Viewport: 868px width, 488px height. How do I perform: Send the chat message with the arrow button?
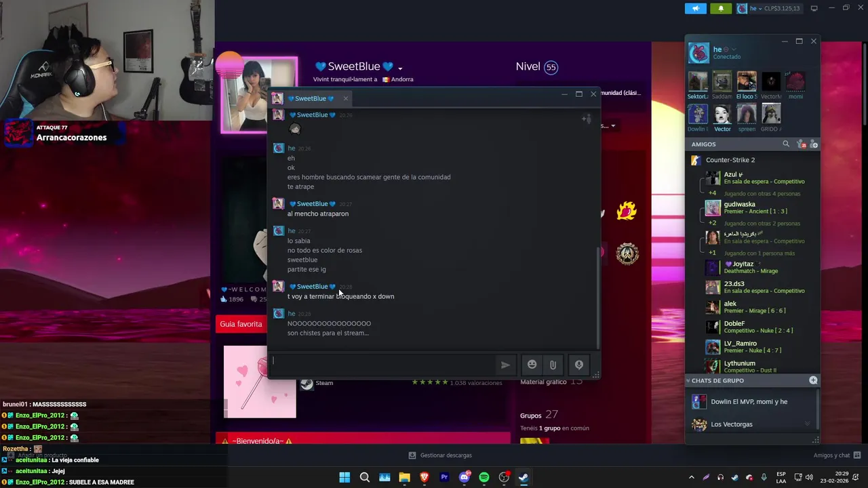tap(505, 365)
